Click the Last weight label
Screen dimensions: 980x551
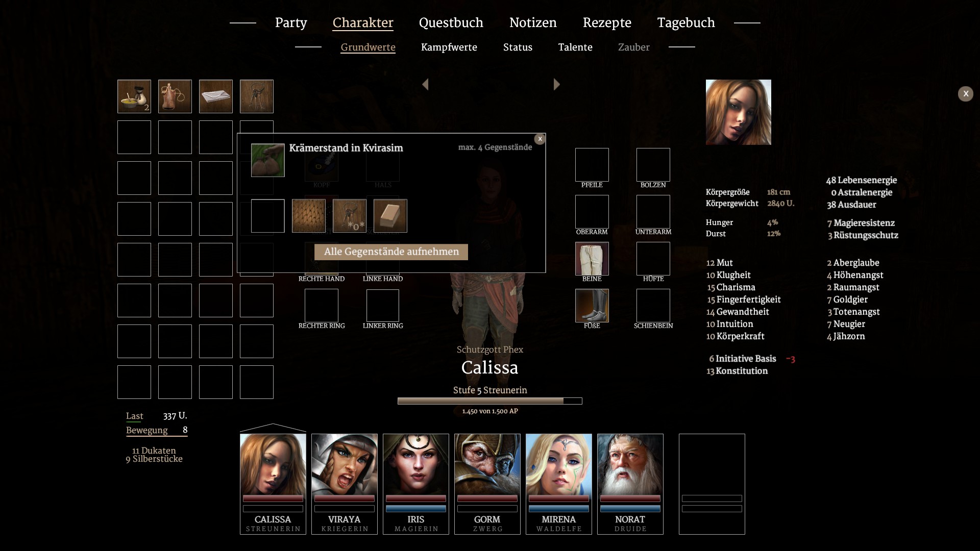(x=135, y=416)
